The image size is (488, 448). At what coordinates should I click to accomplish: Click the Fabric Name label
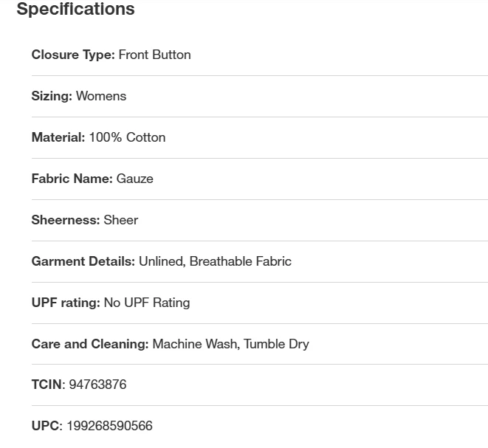(72, 179)
